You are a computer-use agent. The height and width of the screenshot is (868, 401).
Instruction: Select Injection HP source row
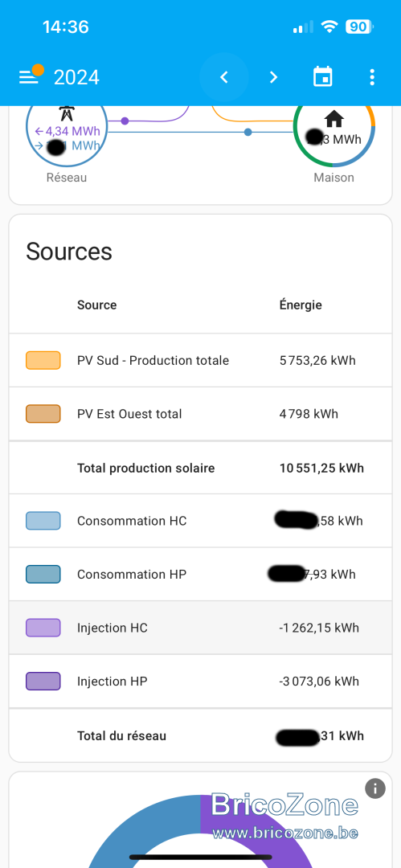[201, 681]
